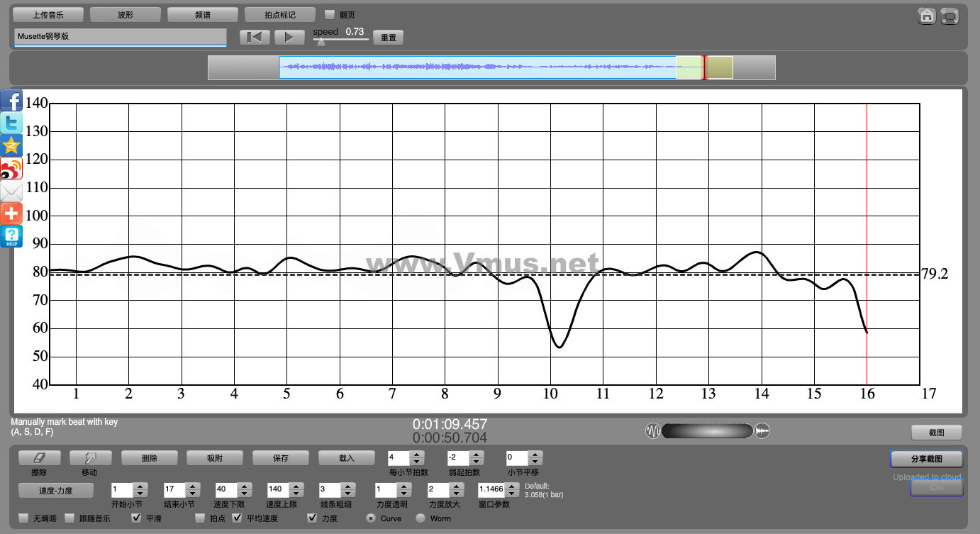
Task: Click the Facebook share icon
Action: tap(11, 100)
